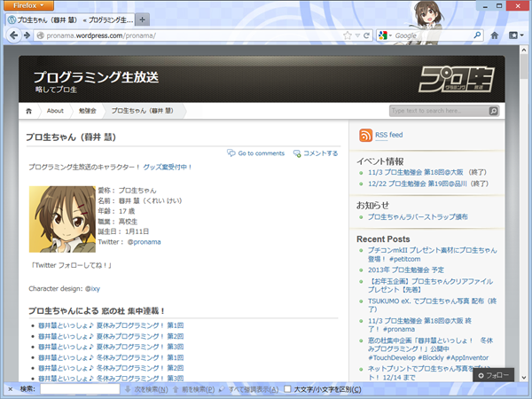Image resolution: width=532 pixels, height=399 pixels.
Task: Open 窓の杜集中企画 冬休みプログラミング post
Action: pos(430,348)
